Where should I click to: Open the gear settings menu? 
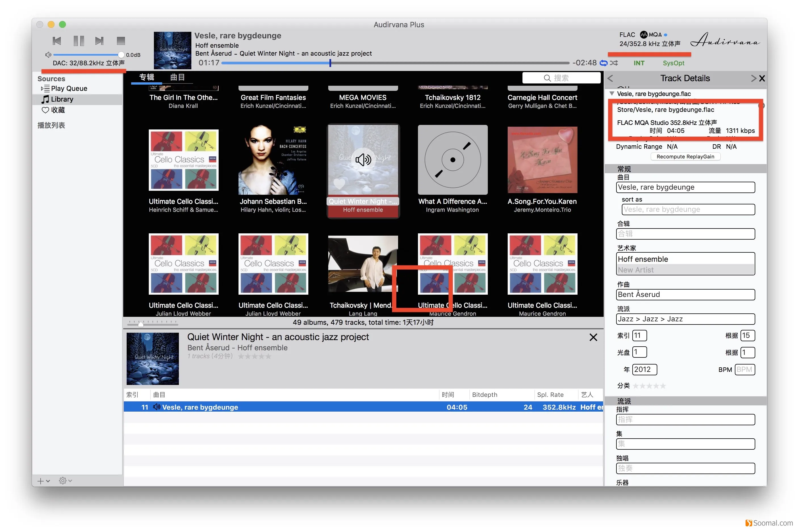click(x=65, y=481)
